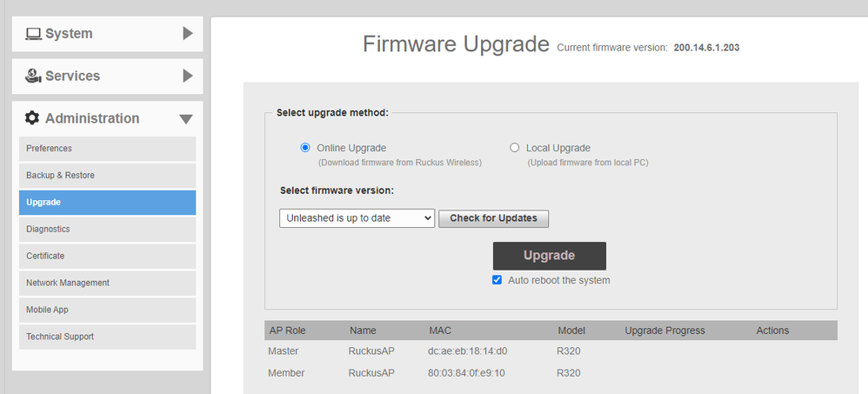Expand the System section arrow
868x394 pixels.
(188, 34)
